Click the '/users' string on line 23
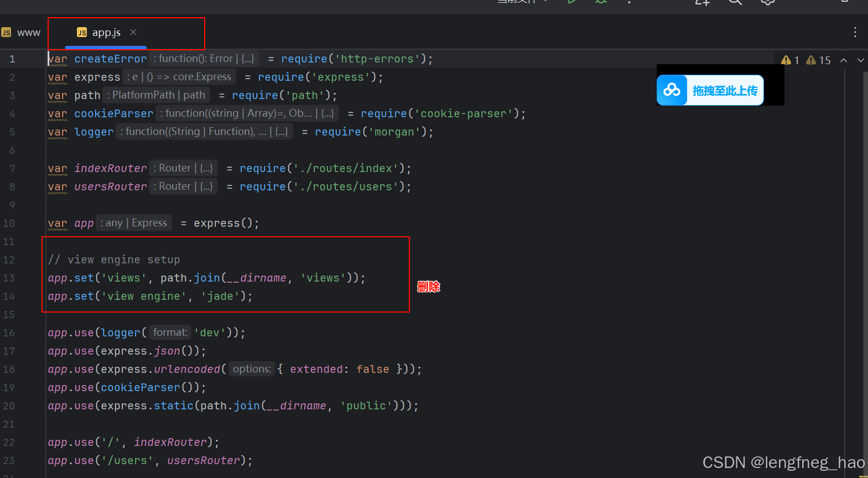 pos(127,460)
